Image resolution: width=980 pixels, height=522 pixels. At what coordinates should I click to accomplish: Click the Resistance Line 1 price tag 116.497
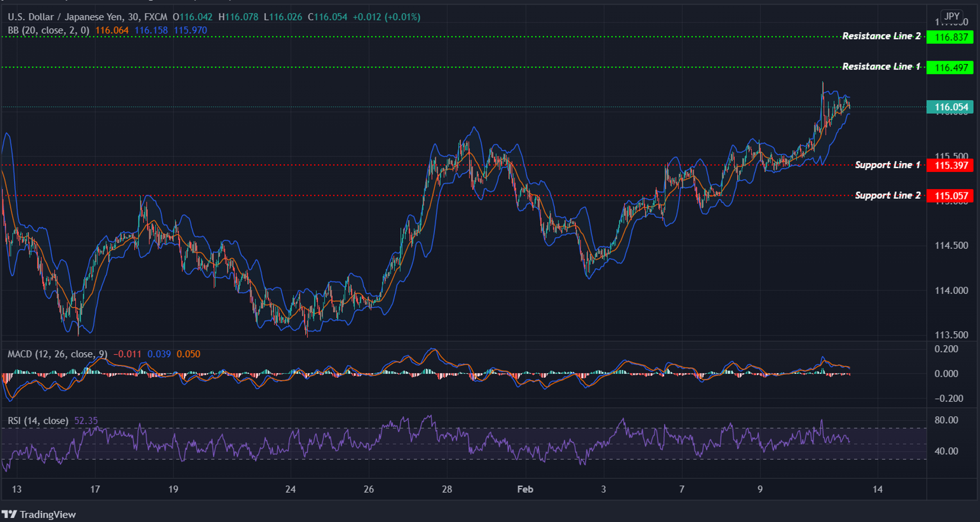tap(950, 67)
